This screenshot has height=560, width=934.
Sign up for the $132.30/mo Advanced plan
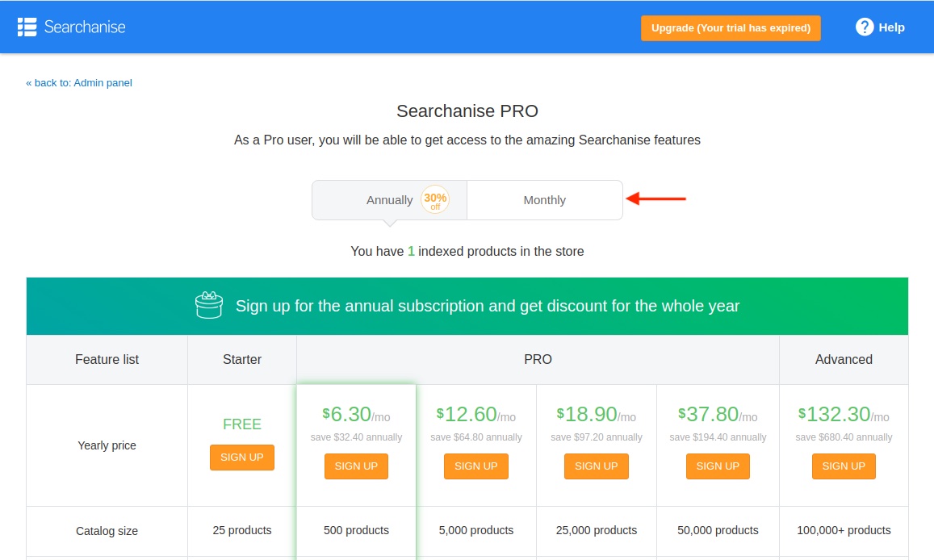(x=844, y=466)
